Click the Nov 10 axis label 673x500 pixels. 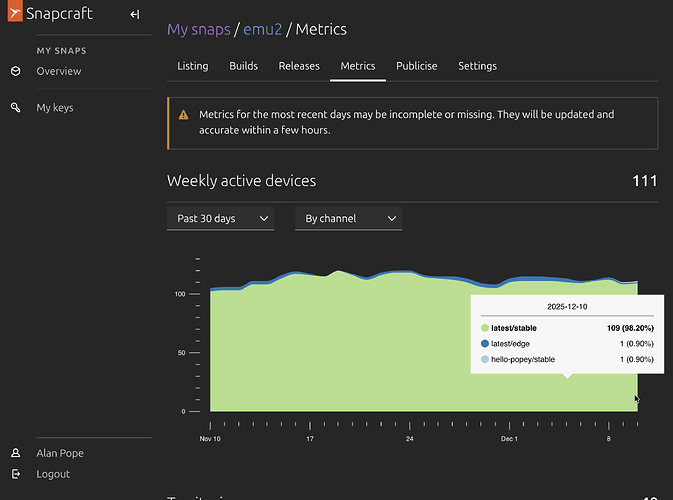[x=210, y=439]
